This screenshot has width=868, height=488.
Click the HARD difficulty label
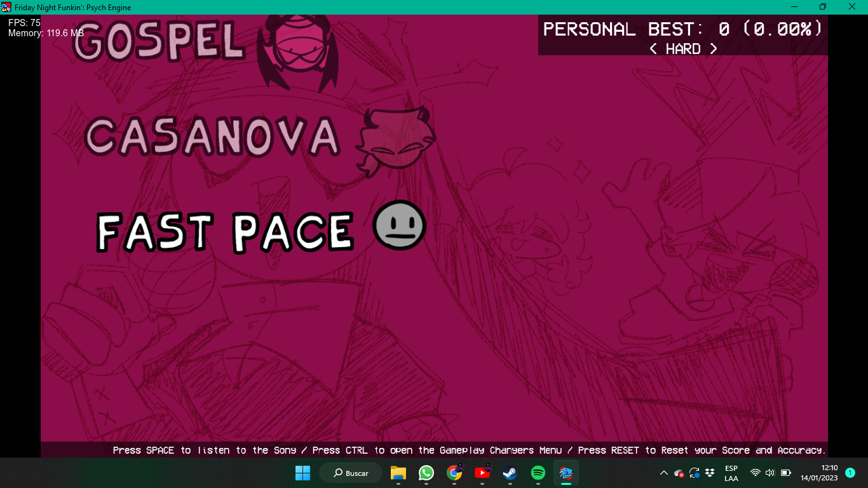click(x=683, y=49)
